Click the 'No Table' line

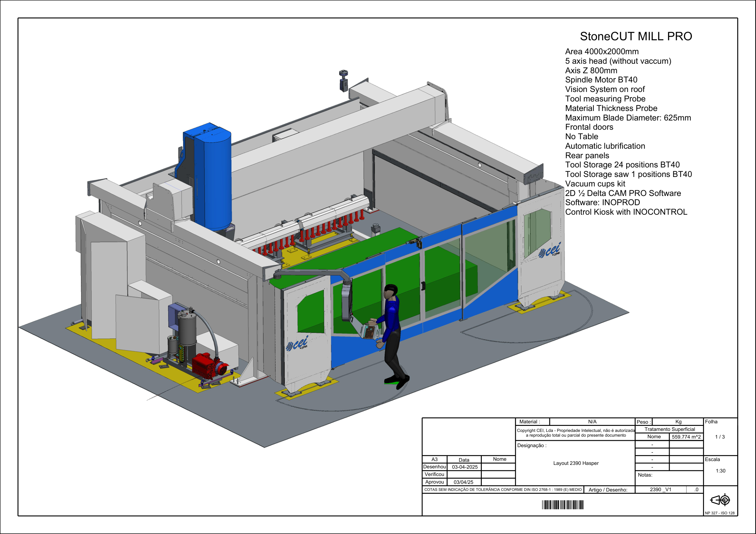581,137
